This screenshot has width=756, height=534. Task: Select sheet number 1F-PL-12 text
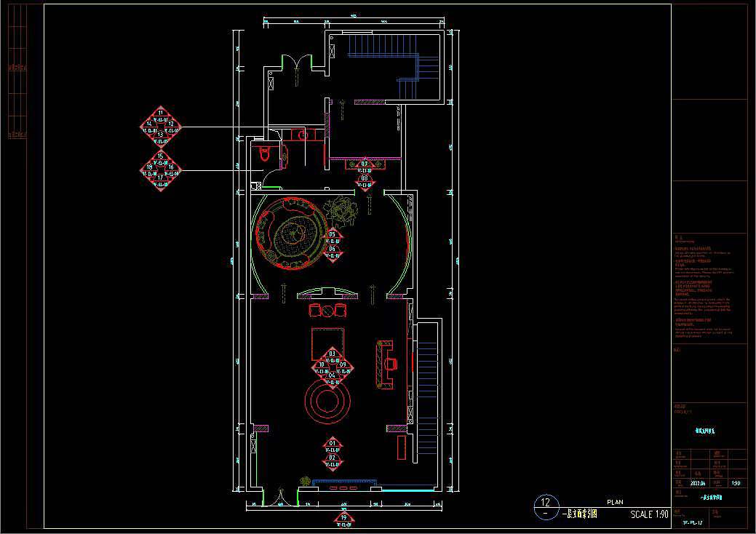[693, 522]
